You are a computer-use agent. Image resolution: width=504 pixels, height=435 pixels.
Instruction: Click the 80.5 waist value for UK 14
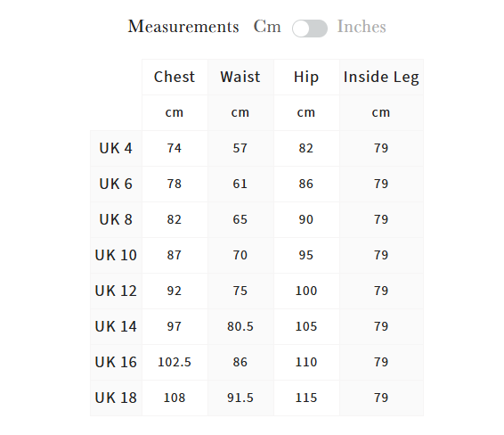click(x=240, y=326)
